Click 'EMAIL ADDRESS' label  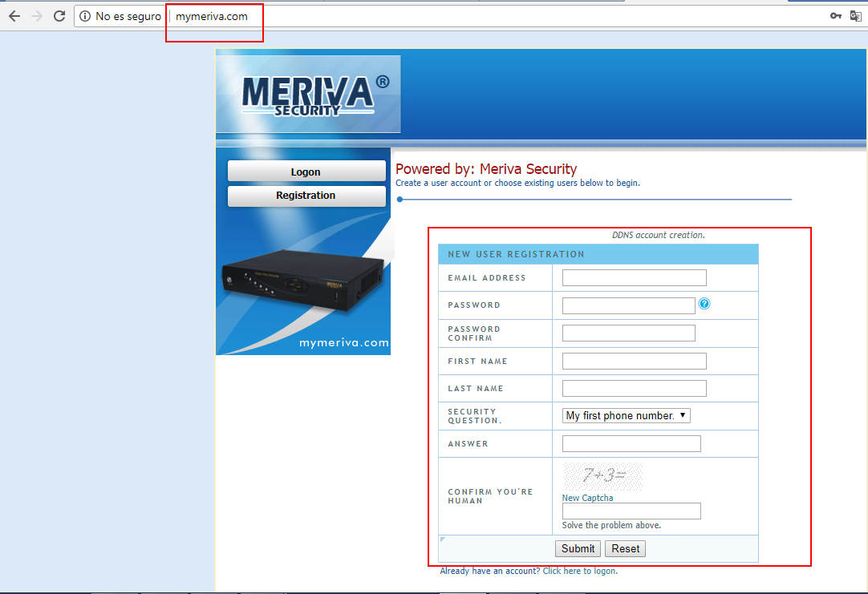pos(487,278)
